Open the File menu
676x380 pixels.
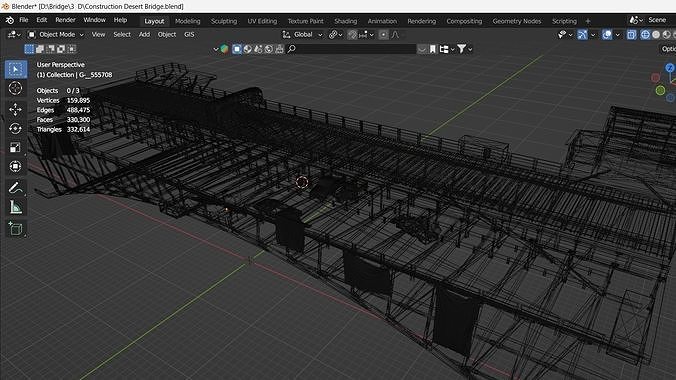[x=24, y=20]
